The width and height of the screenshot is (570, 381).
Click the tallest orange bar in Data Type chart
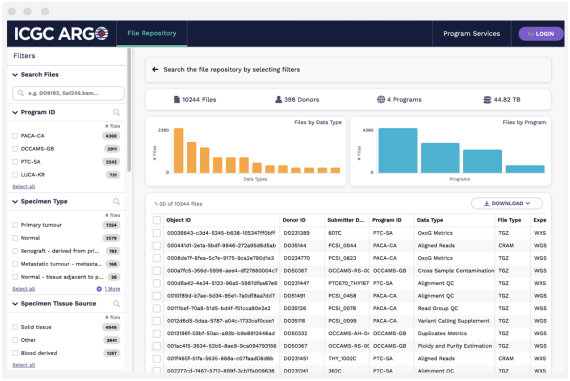coord(178,151)
